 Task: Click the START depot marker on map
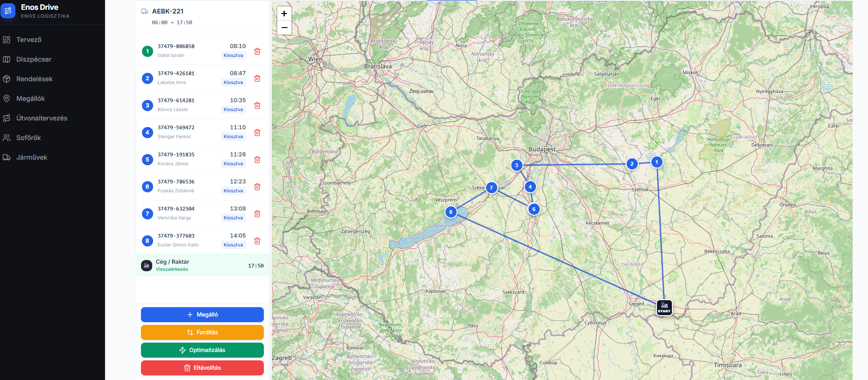point(664,308)
